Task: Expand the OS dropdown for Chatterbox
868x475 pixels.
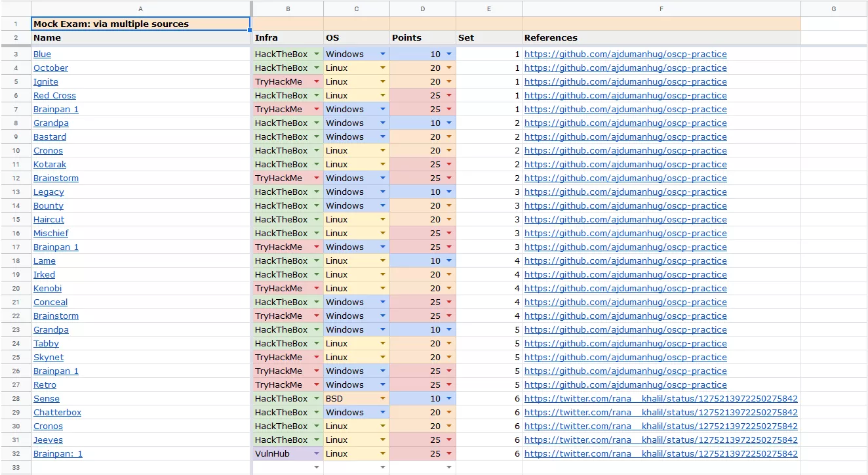Action: 383,413
